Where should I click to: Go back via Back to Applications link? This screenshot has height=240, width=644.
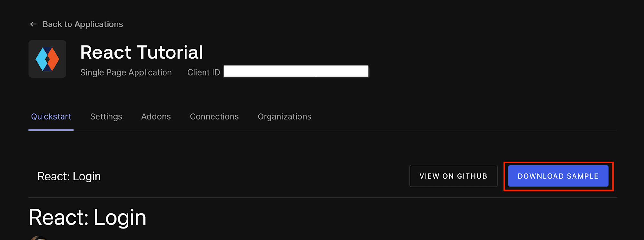point(83,24)
